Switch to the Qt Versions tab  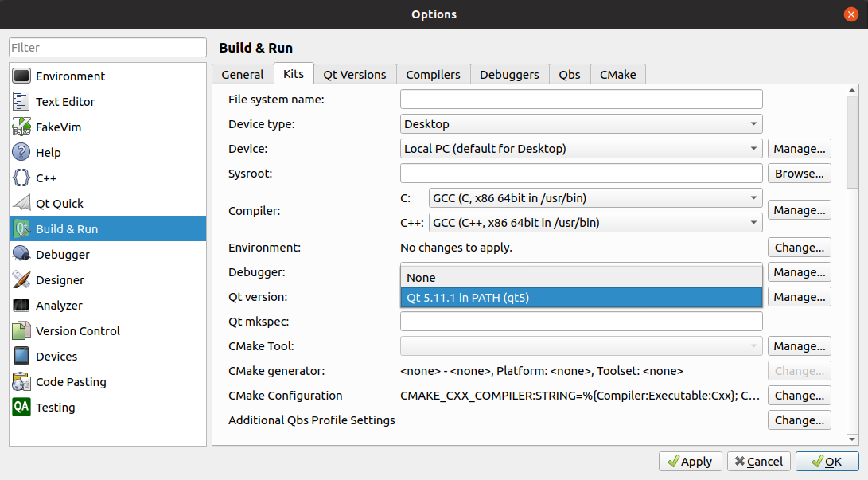[355, 75]
